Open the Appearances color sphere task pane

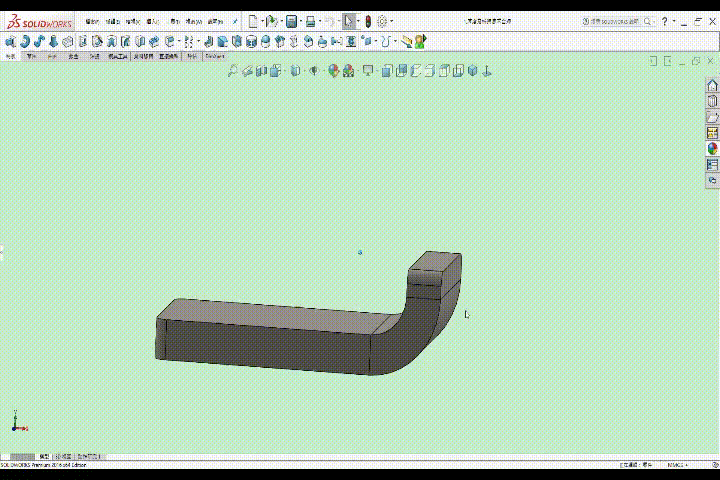712,148
